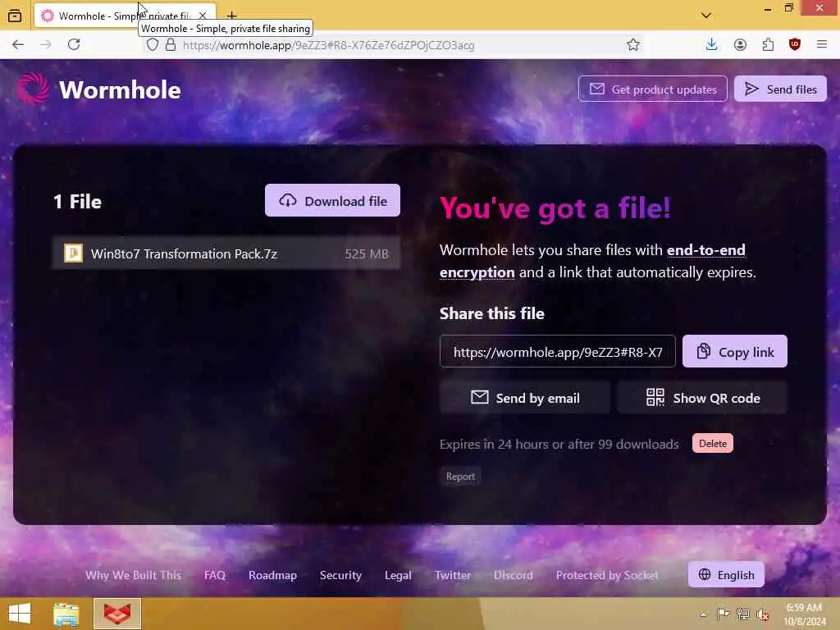The width and height of the screenshot is (840, 630).
Task: Expand the list all tabs chevron
Action: point(706,16)
